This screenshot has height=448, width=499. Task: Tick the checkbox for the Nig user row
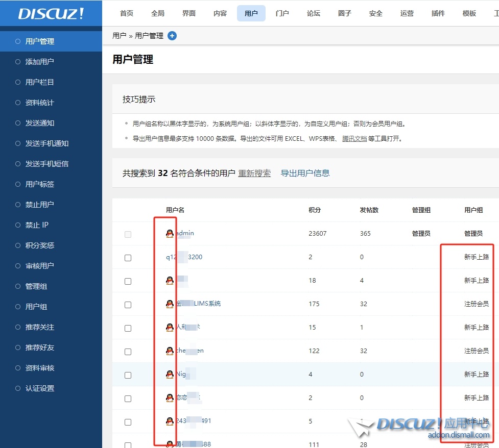127,375
